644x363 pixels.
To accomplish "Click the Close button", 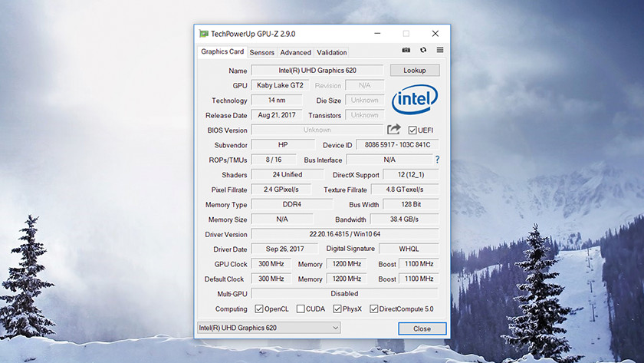I will tap(422, 328).
